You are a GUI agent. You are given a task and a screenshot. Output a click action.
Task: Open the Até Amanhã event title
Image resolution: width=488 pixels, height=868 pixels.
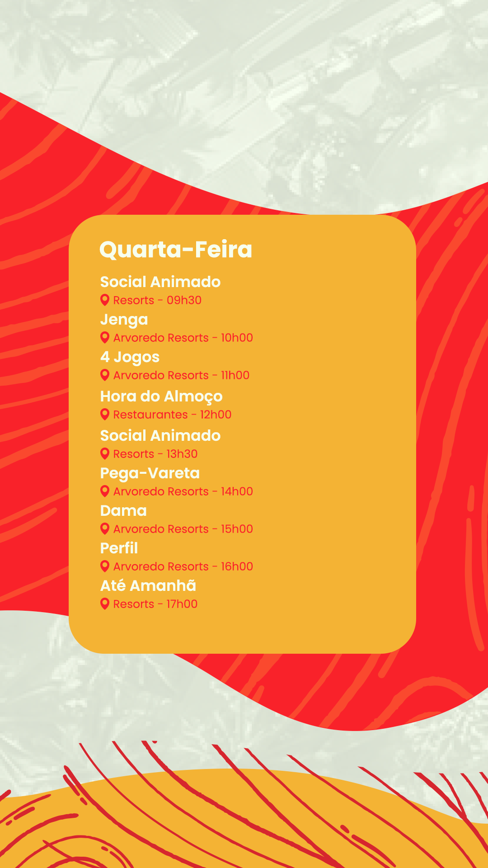(148, 586)
